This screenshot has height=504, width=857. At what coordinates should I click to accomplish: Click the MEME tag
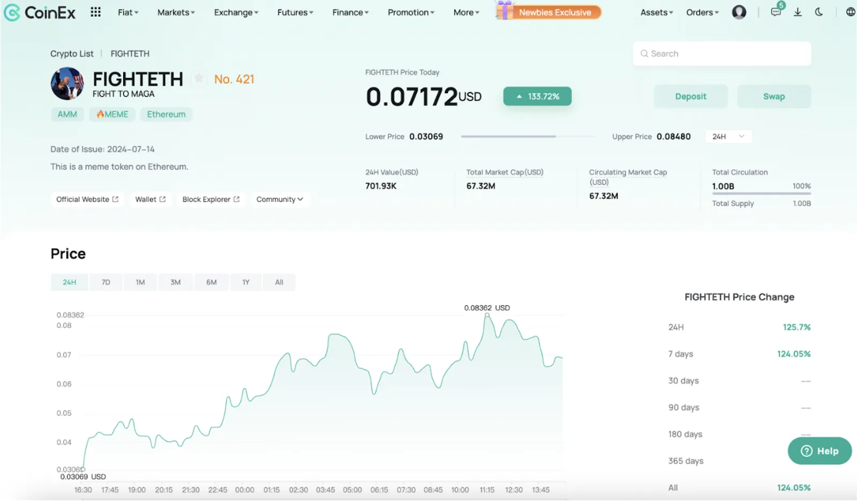[x=112, y=114]
